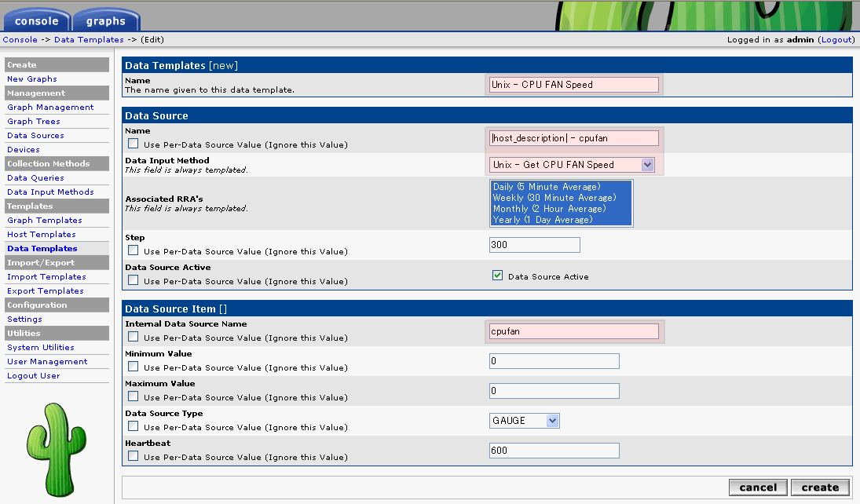This screenshot has height=504, width=860.
Task: Select Yearly (1 Day Average) RRA option
Action: pyautogui.click(x=542, y=220)
